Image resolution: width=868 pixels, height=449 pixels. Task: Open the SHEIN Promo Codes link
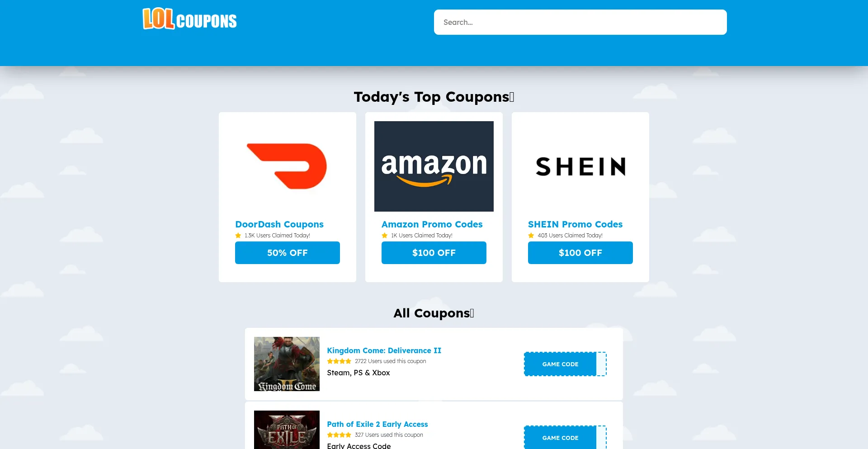(x=575, y=224)
